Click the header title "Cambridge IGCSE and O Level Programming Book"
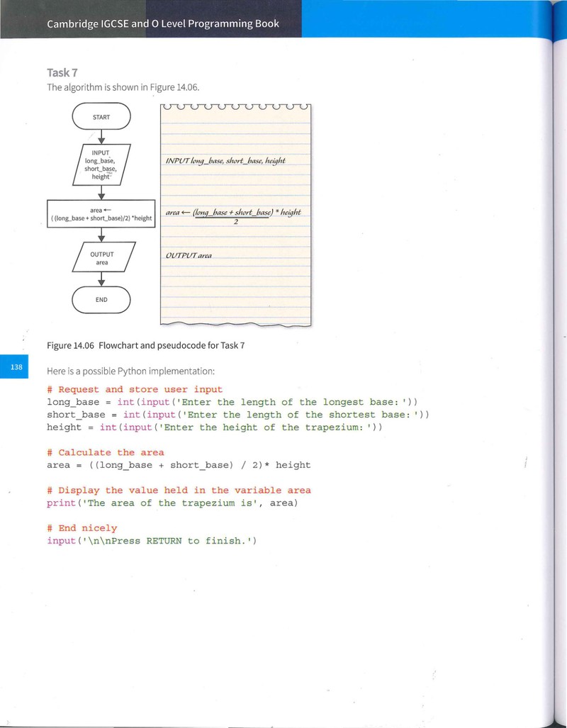Screen dimensions: 567x728 point(163,23)
